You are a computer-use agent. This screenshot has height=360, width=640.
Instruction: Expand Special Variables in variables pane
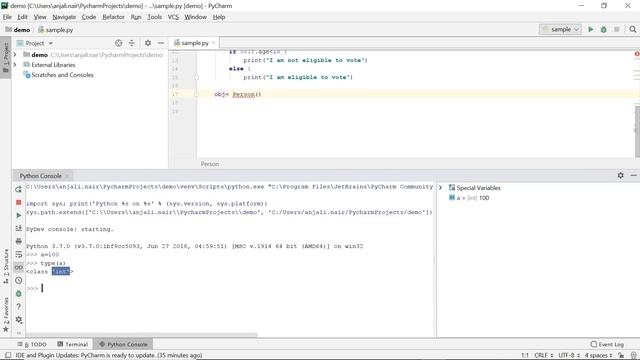point(440,188)
